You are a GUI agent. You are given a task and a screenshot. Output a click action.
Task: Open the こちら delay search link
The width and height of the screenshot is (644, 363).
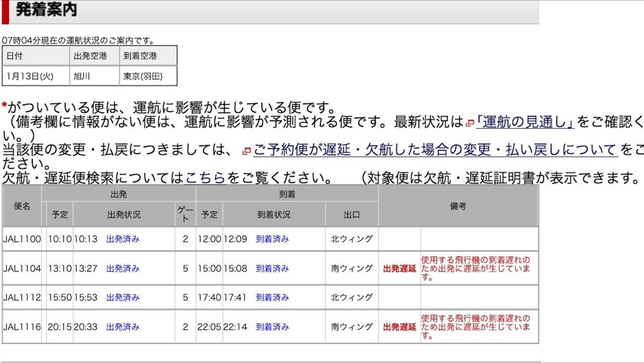pyautogui.click(x=205, y=178)
